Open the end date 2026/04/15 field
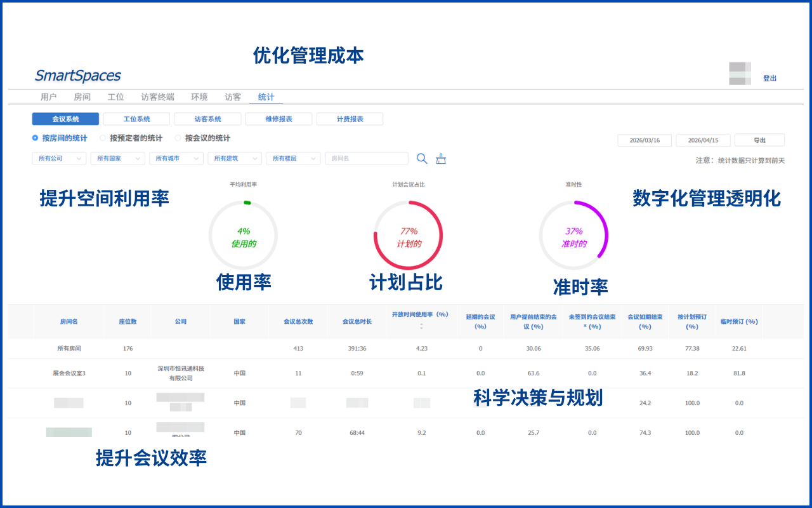The image size is (812, 508). pyautogui.click(x=703, y=140)
